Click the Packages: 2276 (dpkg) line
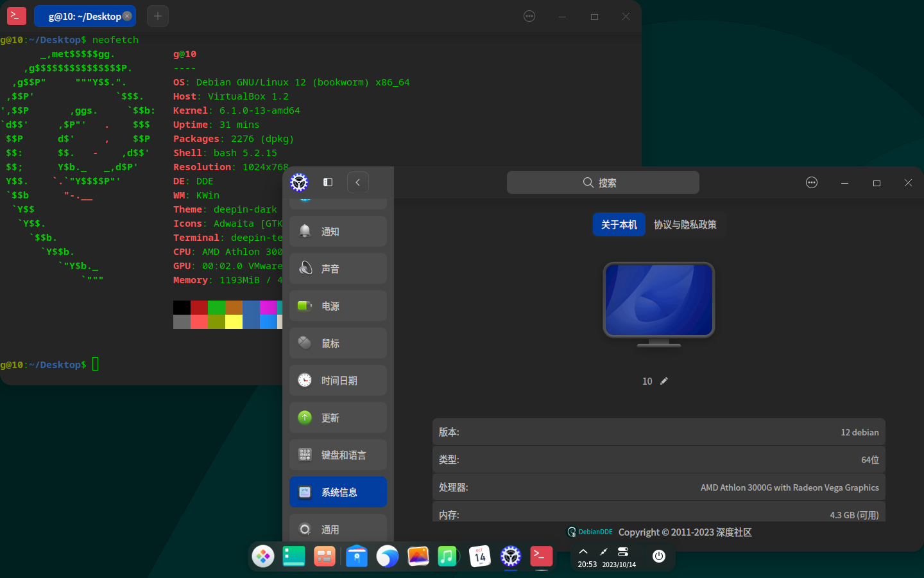This screenshot has width=924, height=578. (234, 139)
